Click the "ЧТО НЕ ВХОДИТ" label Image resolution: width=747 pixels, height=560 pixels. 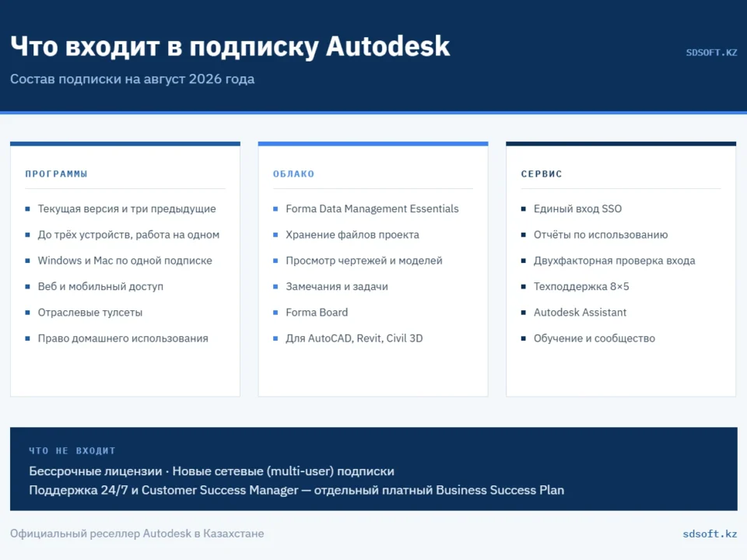click(72, 450)
